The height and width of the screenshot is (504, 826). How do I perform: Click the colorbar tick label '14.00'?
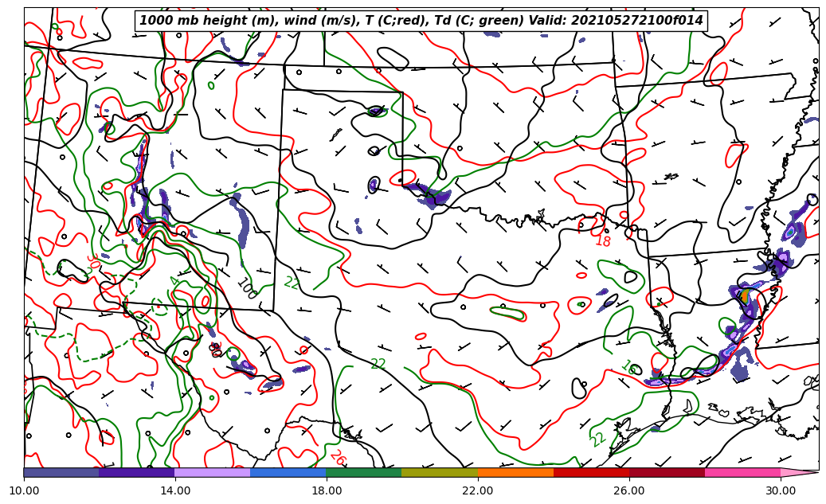click(175, 490)
